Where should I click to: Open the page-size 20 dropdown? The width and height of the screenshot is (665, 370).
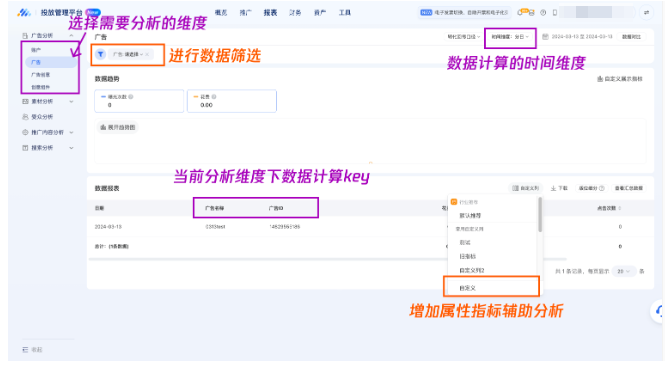[x=623, y=271]
